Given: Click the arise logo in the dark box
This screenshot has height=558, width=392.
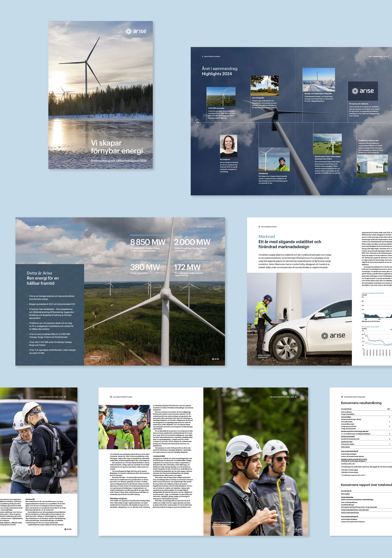Looking at the screenshot, I should click(x=363, y=91).
